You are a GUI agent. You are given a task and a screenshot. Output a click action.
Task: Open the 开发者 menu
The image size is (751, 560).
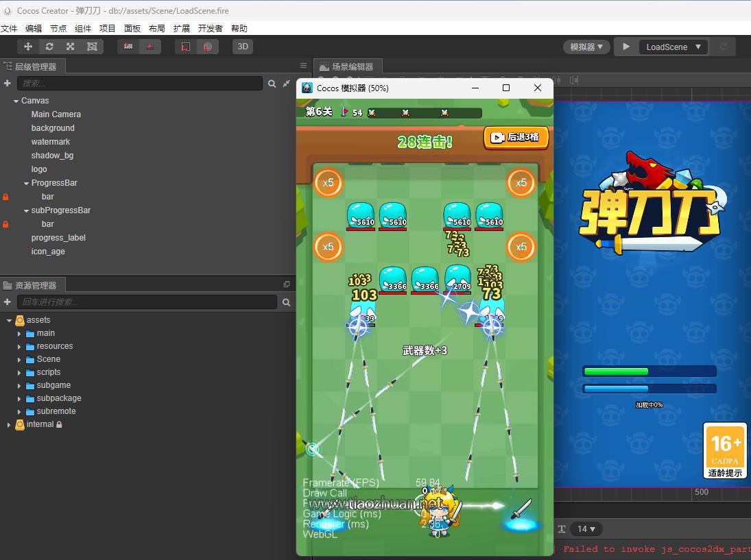pyautogui.click(x=211, y=28)
